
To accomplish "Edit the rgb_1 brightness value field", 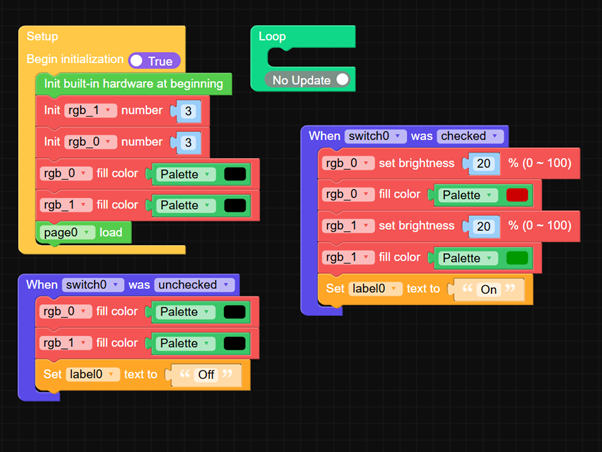I will coord(484,227).
